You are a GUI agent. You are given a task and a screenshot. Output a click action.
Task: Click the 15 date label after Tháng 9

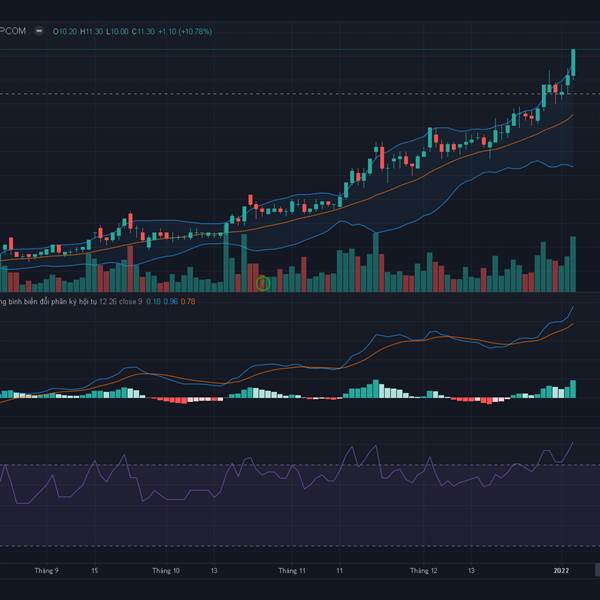pos(95,571)
